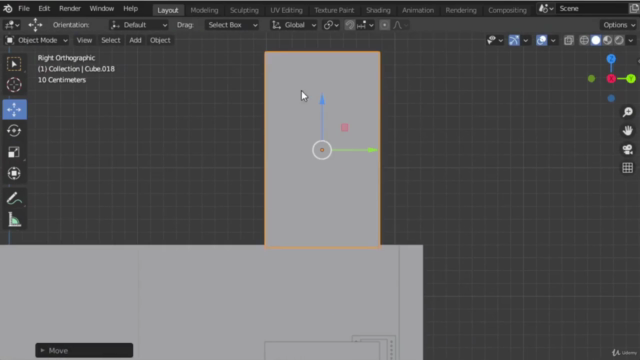The height and width of the screenshot is (360, 640).
Task: Toggle camera view icon
Action: (627, 149)
